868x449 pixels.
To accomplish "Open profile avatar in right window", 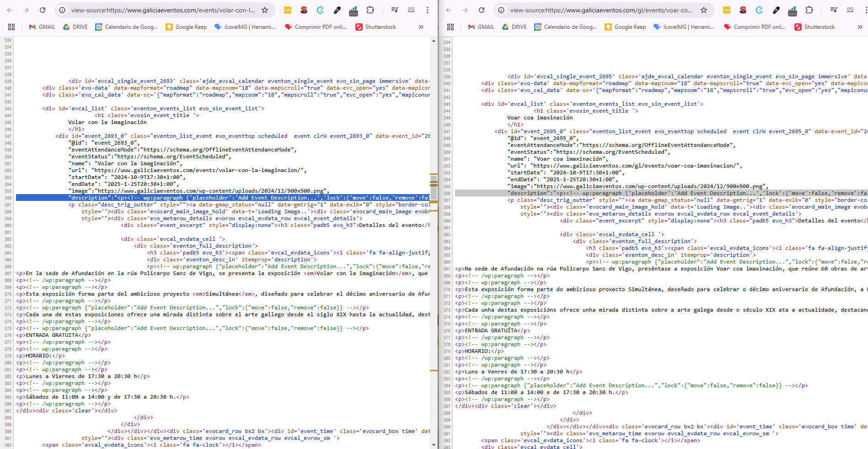I will pos(850,10).
